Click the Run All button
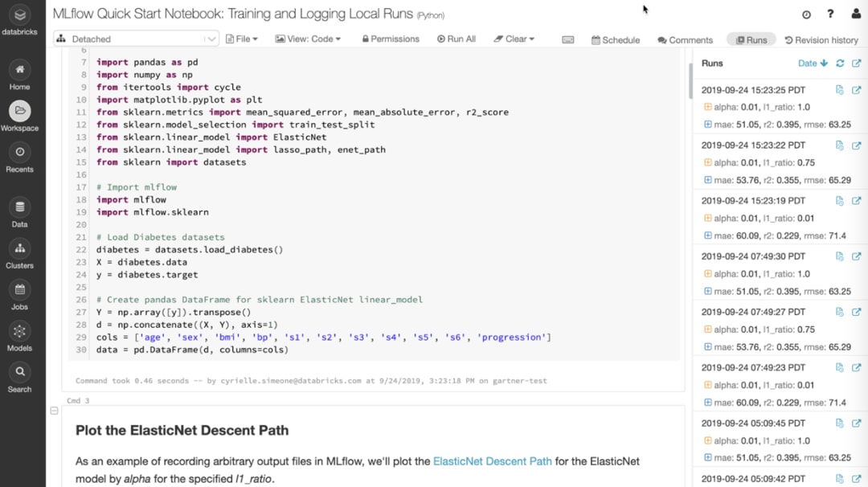 pyautogui.click(x=457, y=39)
